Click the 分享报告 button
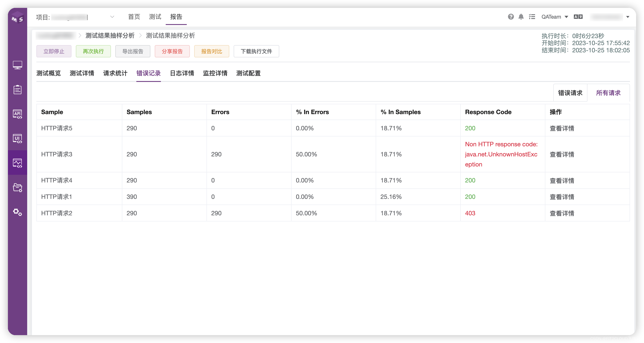Image resolution: width=644 pixels, height=343 pixels. click(x=172, y=51)
